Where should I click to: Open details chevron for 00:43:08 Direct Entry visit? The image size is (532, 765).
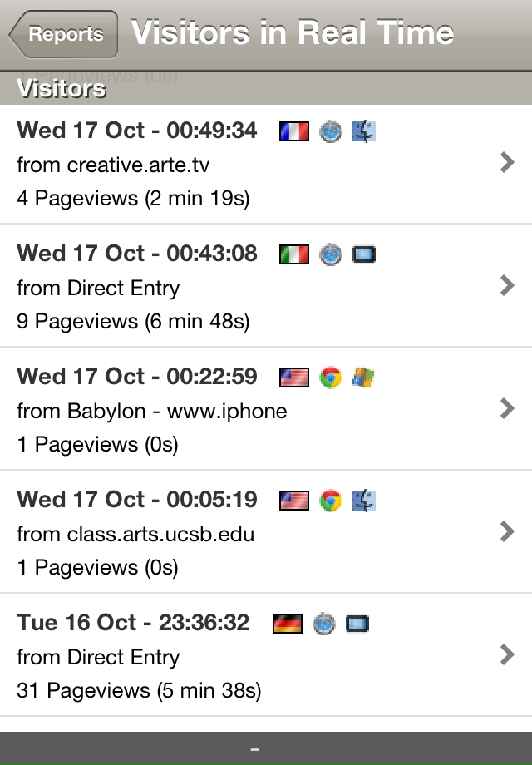point(507,285)
